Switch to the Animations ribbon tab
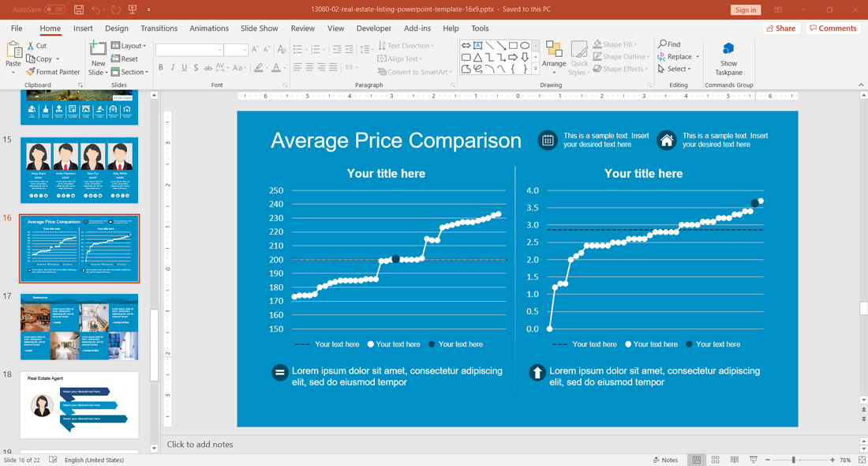This screenshot has width=868, height=466. (x=209, y=28)
